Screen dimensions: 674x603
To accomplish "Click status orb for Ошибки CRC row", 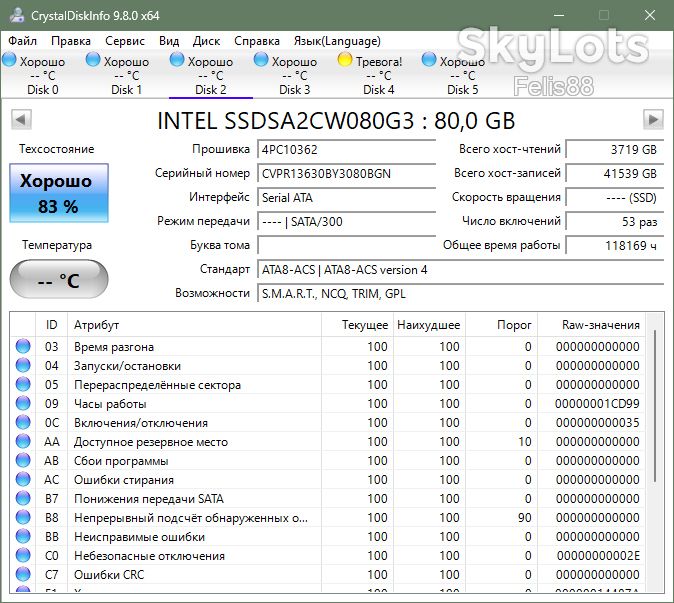I will 23,574.
